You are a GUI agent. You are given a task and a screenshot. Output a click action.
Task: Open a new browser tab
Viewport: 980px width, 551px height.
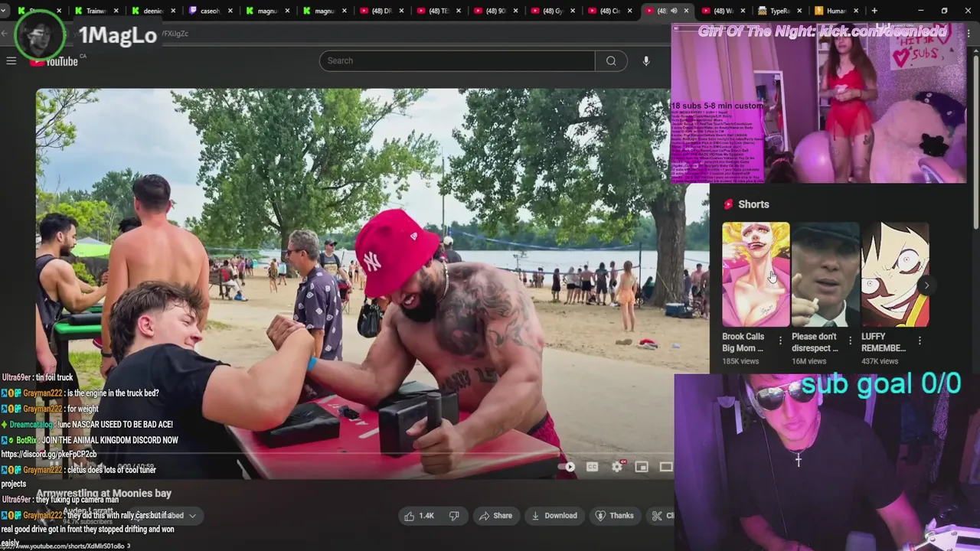pyautogui.click(x=874, y=11)
